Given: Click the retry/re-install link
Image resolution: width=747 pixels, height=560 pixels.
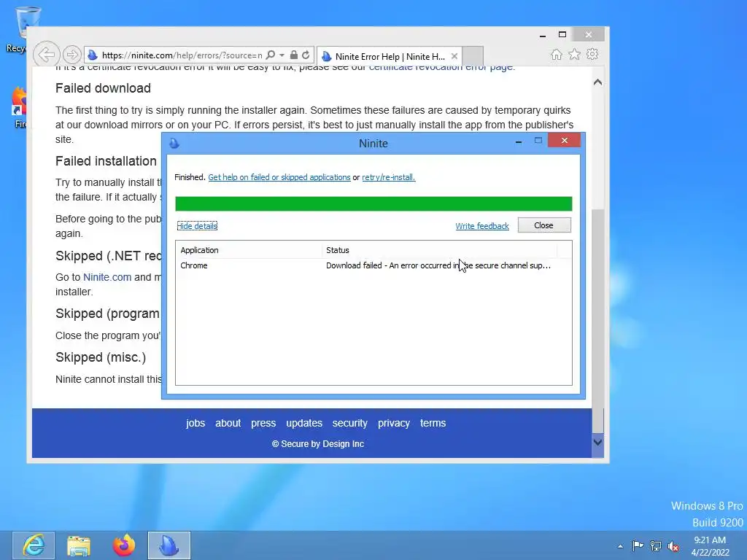Looking at the screenshot, I should pos(388,177).
